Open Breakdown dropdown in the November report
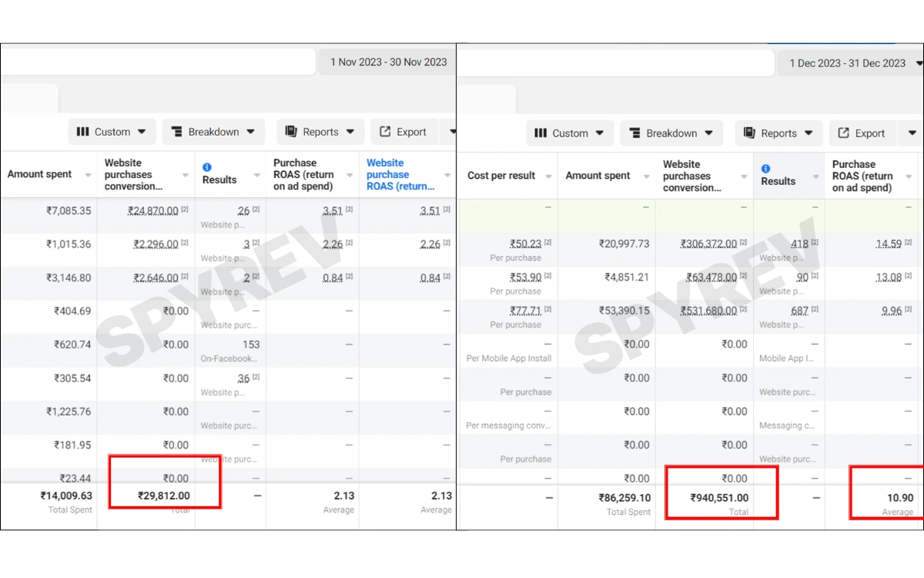The image size is (924, 578). pos(213,132)
